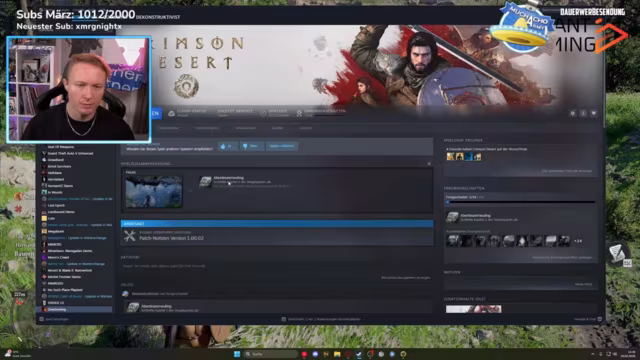This screenshot has width=640, height=360.
Task: Open Freunde & Chat at bottom right
Action: [x=588, y=319]
